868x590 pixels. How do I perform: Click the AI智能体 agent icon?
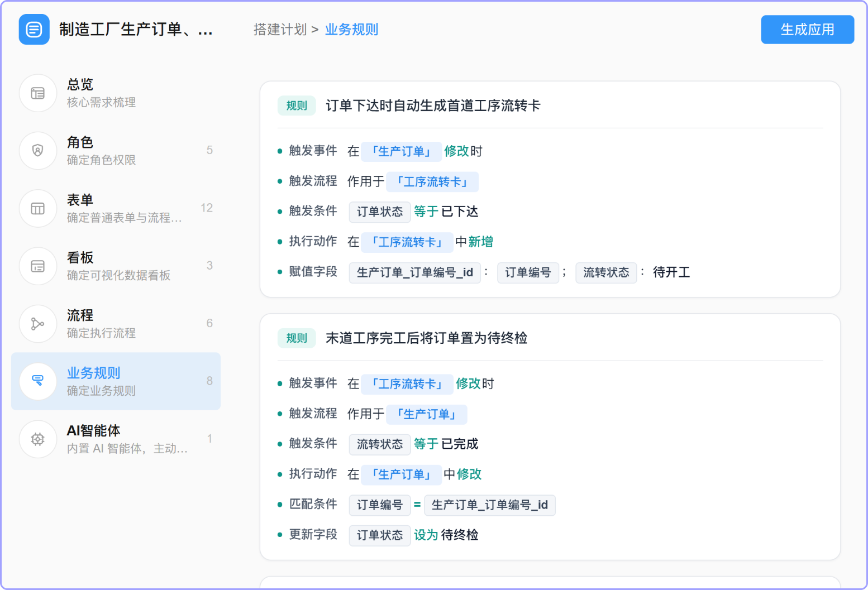(x=38, y=439)
